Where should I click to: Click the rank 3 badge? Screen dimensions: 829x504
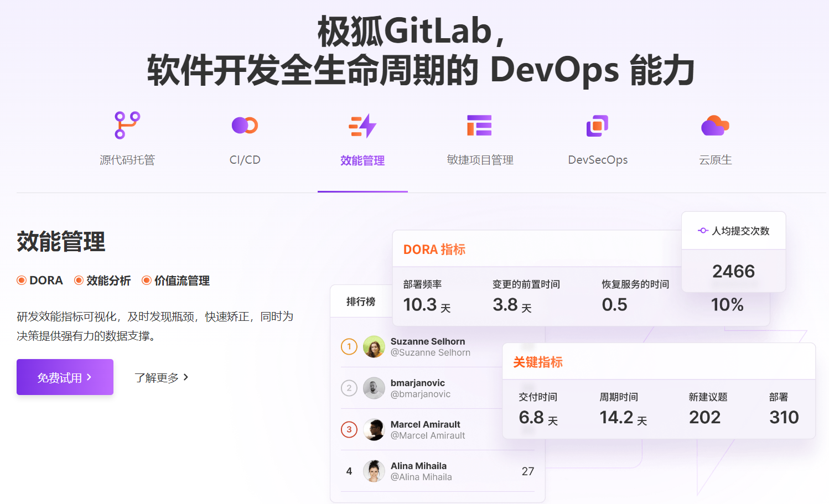(349, 430)
